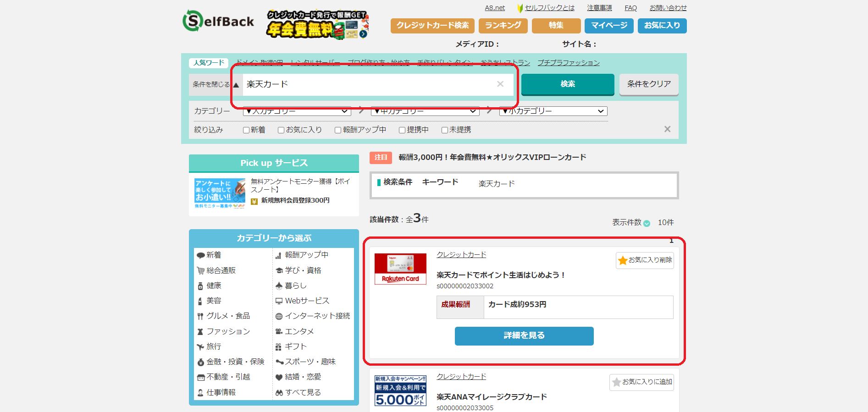Click the エンタメ camera icon
Image resolution: width=868 pixels, height=412 pixels.
click(x=279, y=331)
